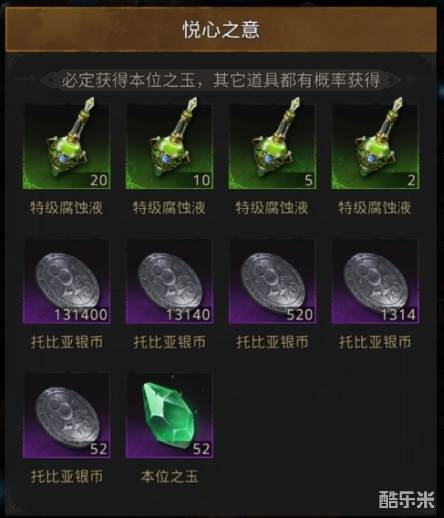444x518 pixels.
Task: Click the 本位之玉 item label
Action: click(x=169, y=476)
